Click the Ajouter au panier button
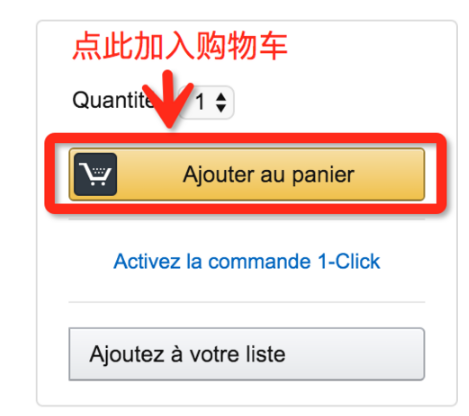Screen dimensions: 469x416 tap(247, 174)
